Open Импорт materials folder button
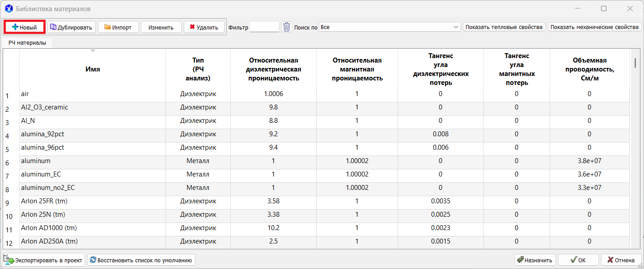 click(x=118, y=27)
